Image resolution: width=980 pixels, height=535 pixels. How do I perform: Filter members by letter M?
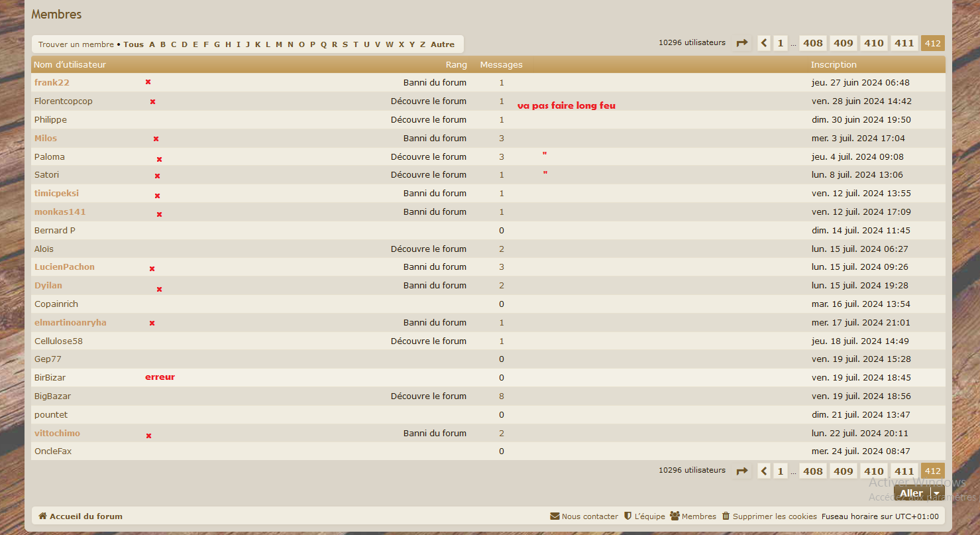coord(279,44)
